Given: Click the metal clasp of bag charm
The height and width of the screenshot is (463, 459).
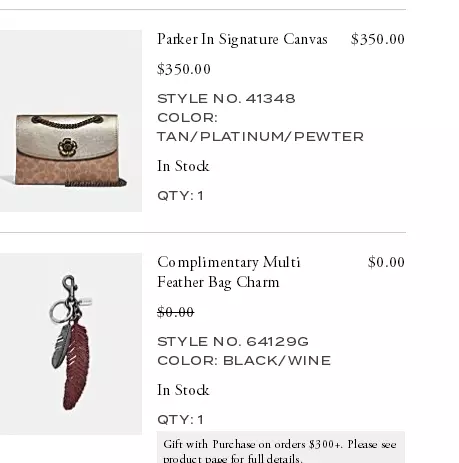Looking at the screenshot, I should (x=70, y=285).
